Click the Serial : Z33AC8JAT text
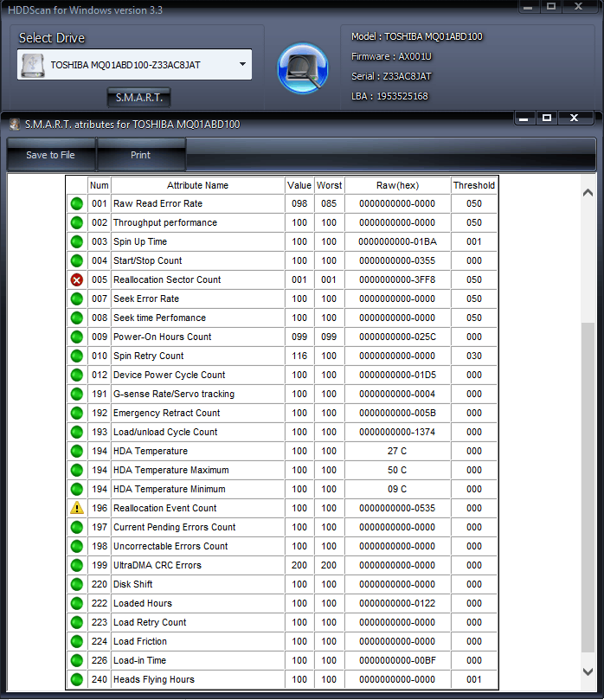604x700 pixels. point(391,76)
